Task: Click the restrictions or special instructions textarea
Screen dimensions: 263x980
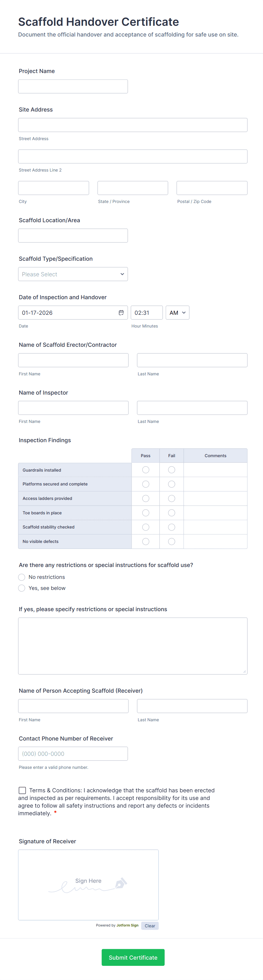Action: pyautogui.click(x=132, y=646)
